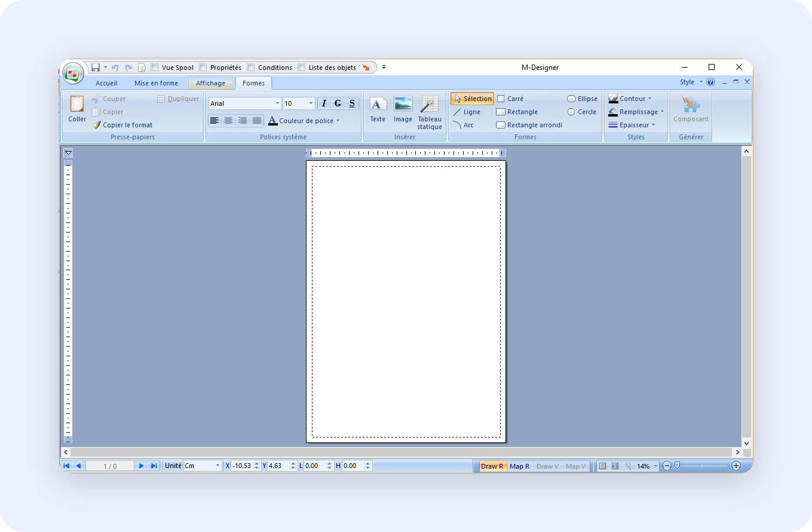Insert a Tableau statique
The image size is (812, 532).
(x=430, y=112)
